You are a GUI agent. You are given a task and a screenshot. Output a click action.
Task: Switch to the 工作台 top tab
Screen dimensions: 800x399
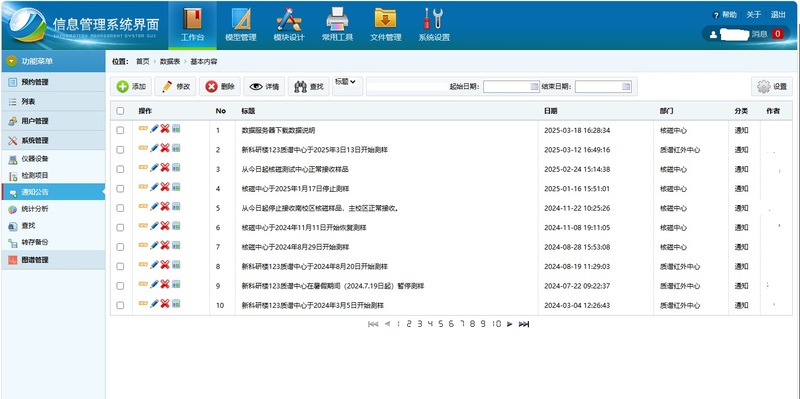pyautogui.click(x=192, y=24)
